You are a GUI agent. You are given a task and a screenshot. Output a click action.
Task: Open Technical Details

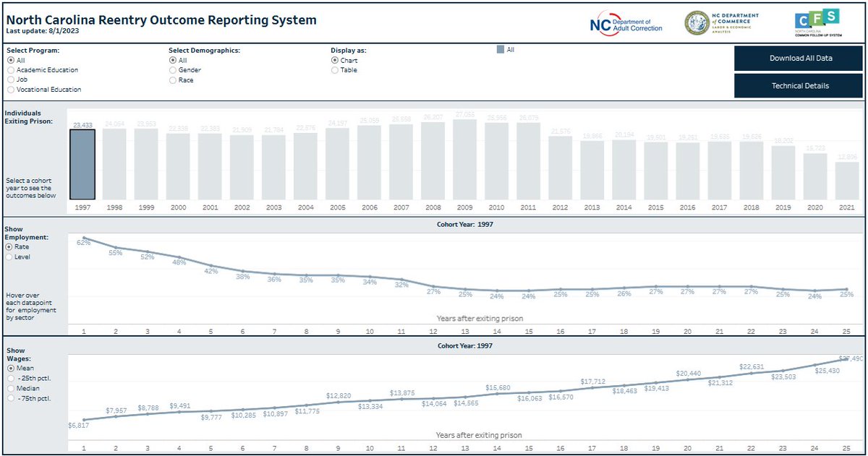click(x=799, y=86)
